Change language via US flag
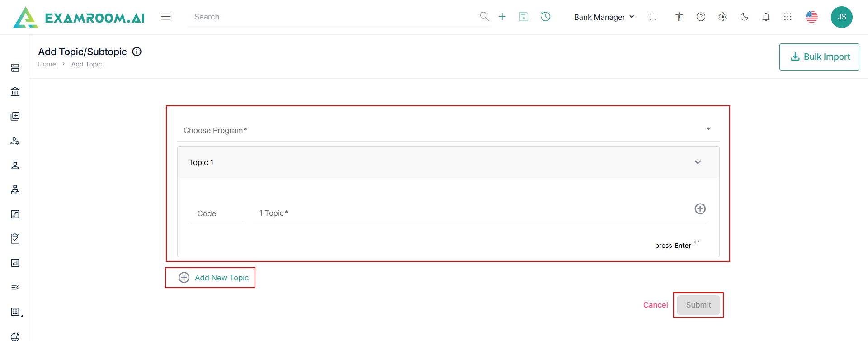The height and width of the screenshot is (341, 868). [811, 17]
